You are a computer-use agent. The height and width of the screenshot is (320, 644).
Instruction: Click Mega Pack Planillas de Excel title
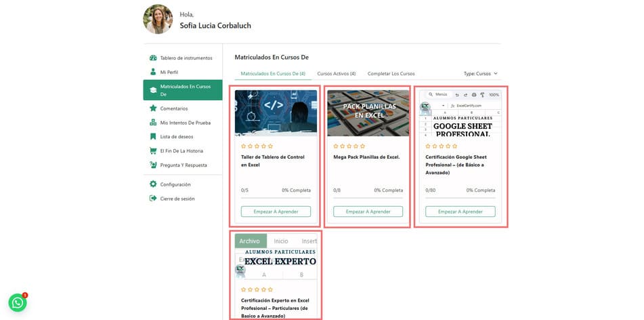(366, 157)
